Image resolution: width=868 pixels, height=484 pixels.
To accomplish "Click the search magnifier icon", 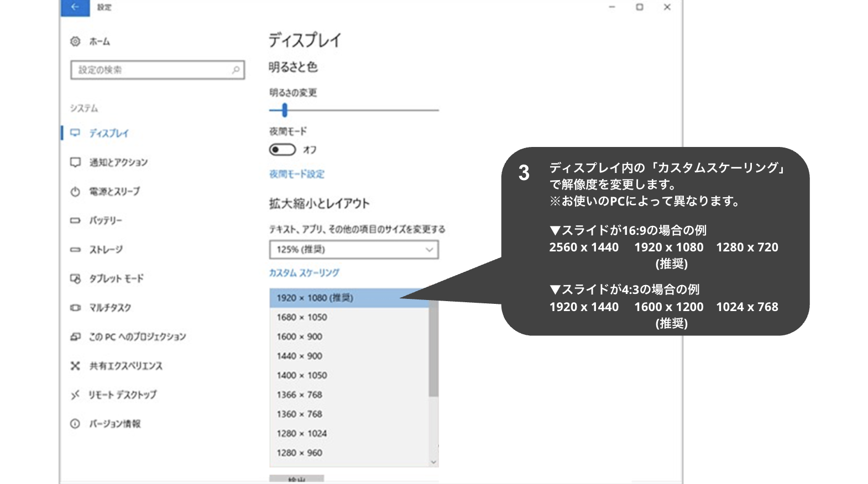I will coord(236,70).
